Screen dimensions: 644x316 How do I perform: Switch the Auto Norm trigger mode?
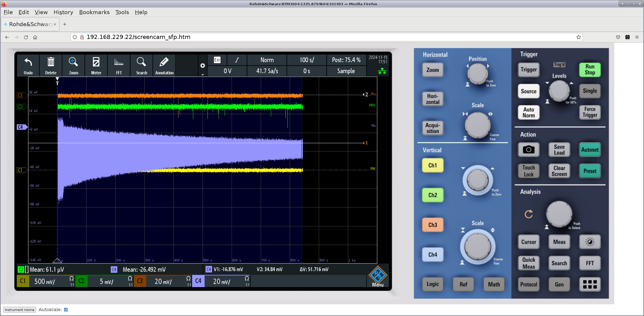point(528,112)
